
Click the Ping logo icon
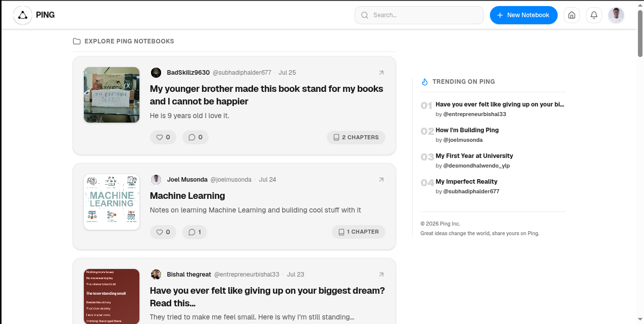[23, 15]
